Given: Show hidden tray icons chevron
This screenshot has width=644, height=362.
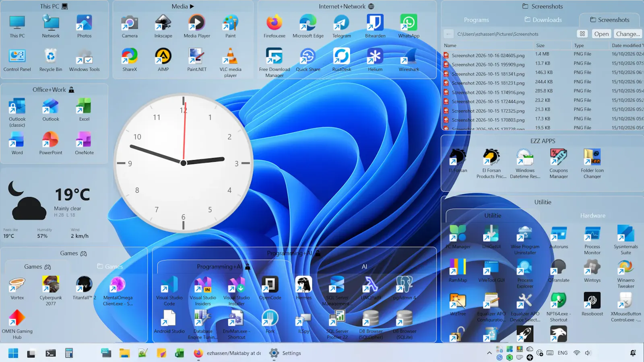Looking at the screenshot, I should click(x=489, y=353).
